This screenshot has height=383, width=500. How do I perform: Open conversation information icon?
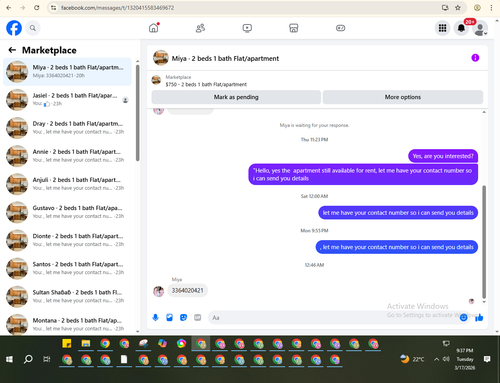tap(475, 58)
